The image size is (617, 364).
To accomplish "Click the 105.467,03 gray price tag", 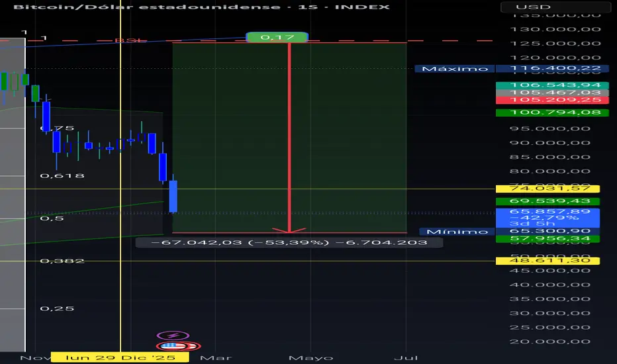I will coord(553,93).
